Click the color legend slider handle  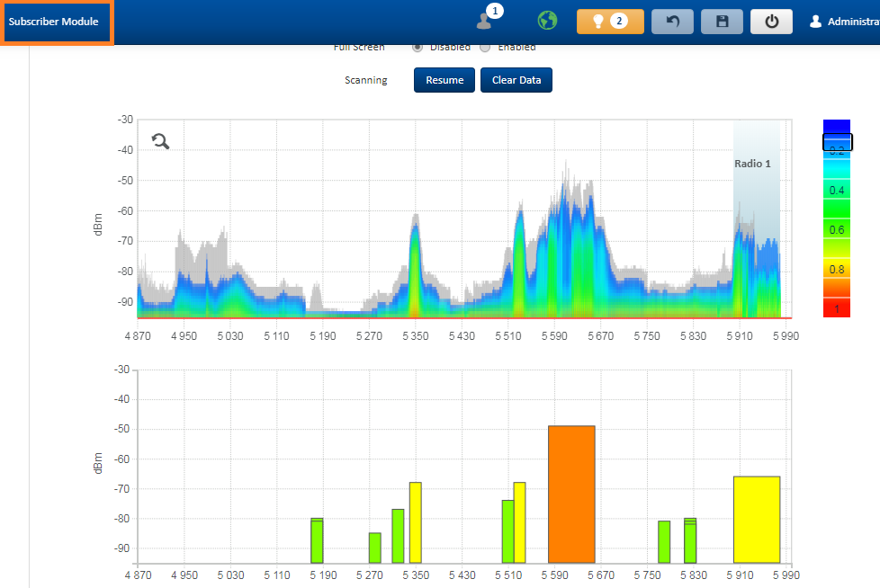point(837,142)
